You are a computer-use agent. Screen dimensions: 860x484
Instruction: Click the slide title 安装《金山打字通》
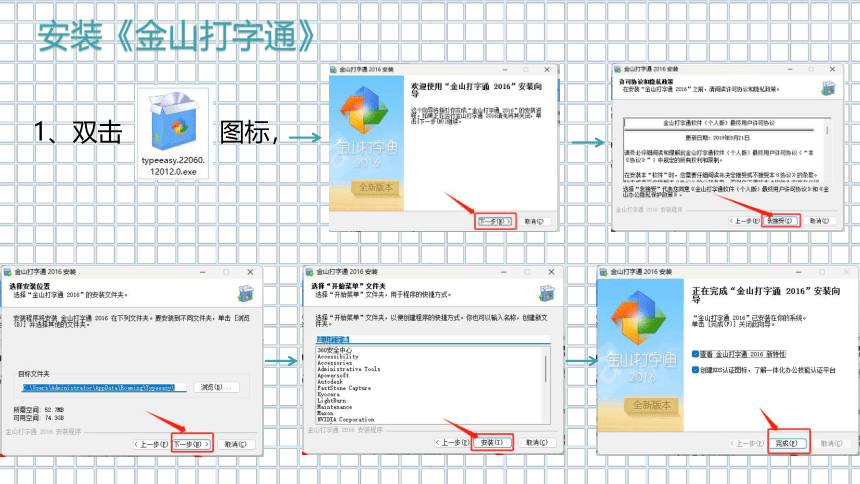click(176, 37)
